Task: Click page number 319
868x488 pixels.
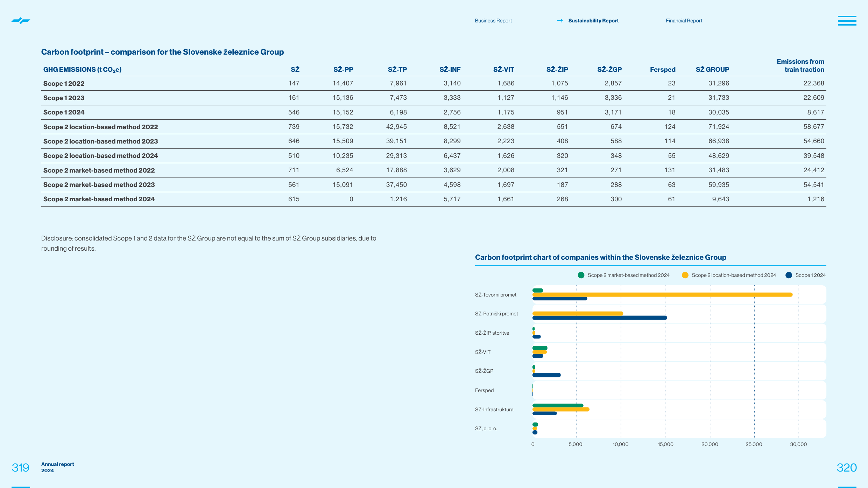Action: tap(20, 468)
